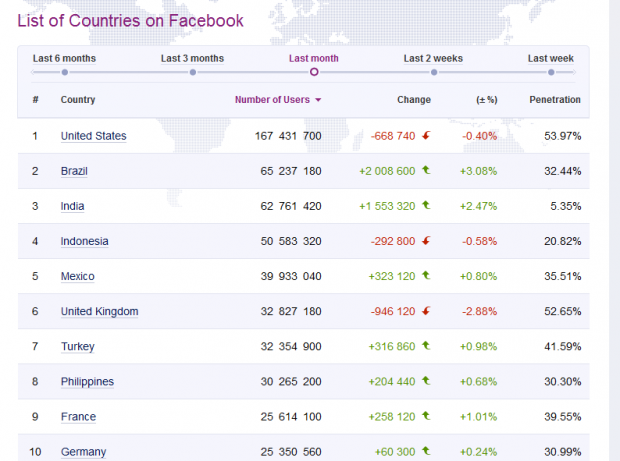Viewport: 620px width, 461px height.
Task: Click the Last month period label
Action: coord(313,58)
